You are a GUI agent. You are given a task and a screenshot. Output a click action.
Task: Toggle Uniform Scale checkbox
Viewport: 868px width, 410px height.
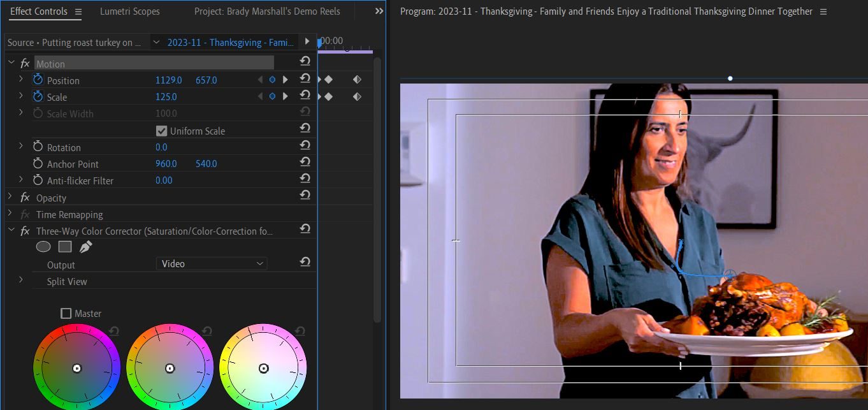pyautogui.click(x=162, y=131)
